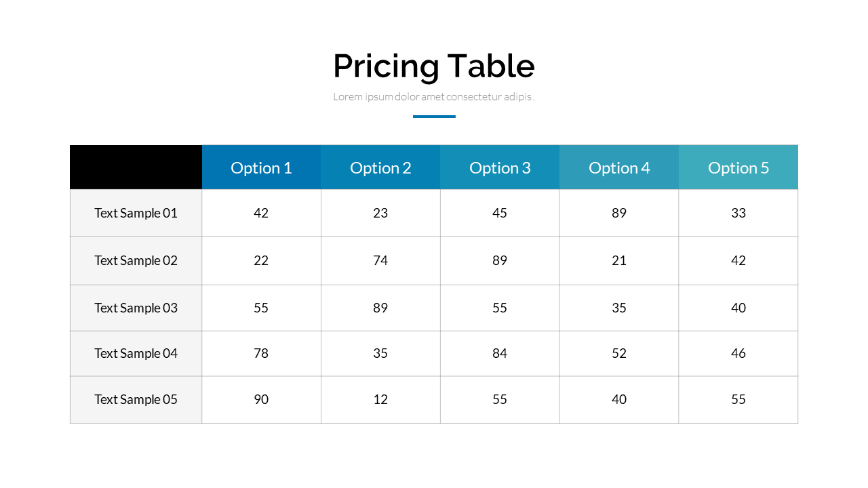Select Option 1 value for Text Sample 01
The height and width of the screenshot is (488, 868).
(x=261, y=213)
